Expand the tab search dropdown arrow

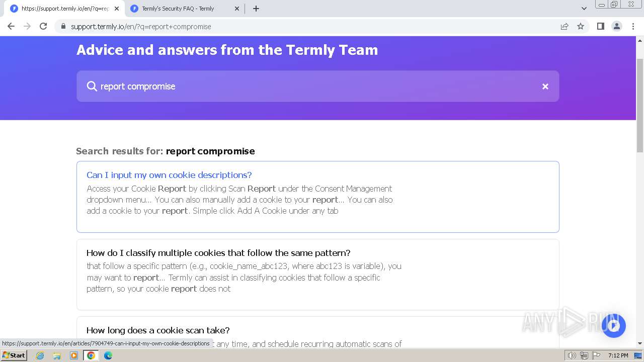pos(584,9)
